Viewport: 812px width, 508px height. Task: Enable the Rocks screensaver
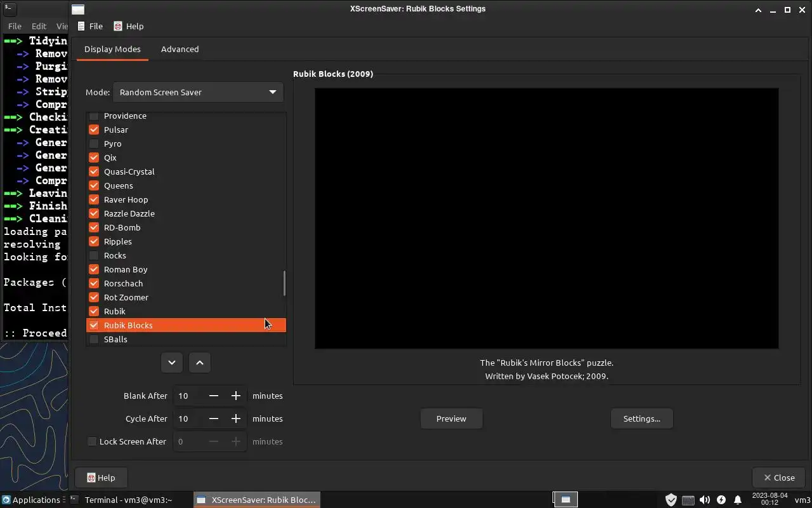point(94,255)
